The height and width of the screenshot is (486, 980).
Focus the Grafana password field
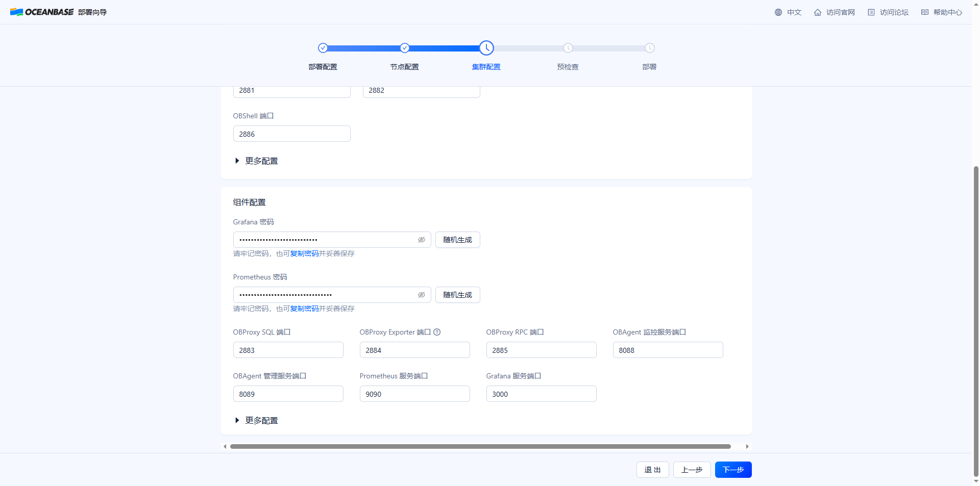tap(332, 240)
